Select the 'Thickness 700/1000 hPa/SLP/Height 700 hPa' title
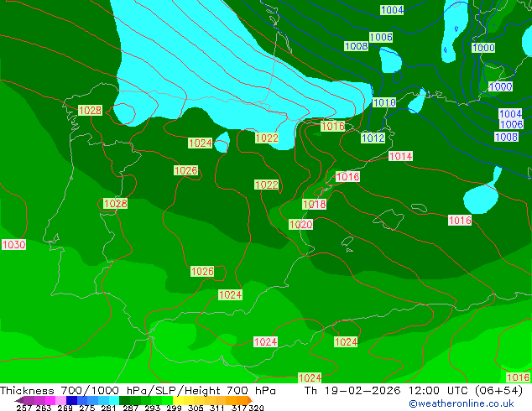This screenshot has width=532, height=411. (138, 391)
